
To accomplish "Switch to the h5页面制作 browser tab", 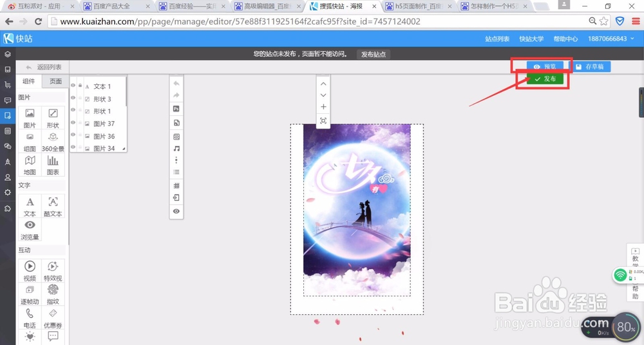I will [419, 6].
